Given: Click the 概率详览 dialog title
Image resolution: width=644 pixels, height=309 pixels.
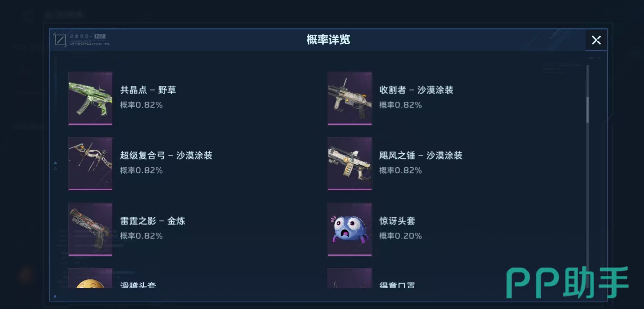Looking at the screenshot, I should click(x=328, y=40).
